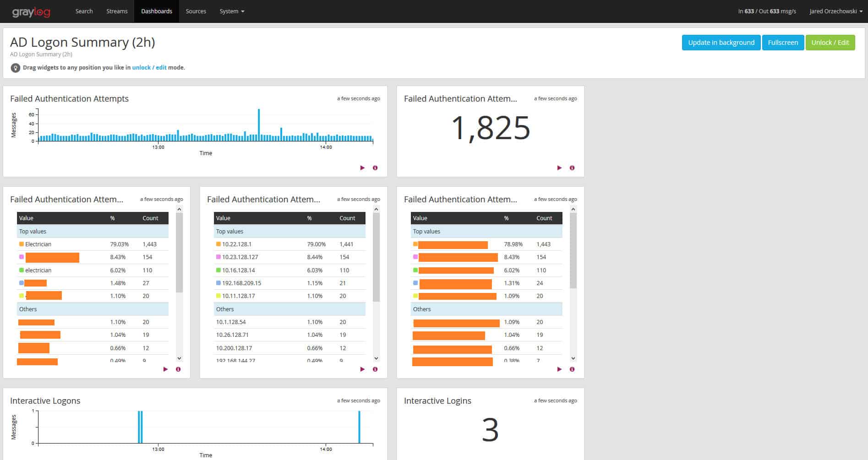Open the Sources page

point(196,11)
